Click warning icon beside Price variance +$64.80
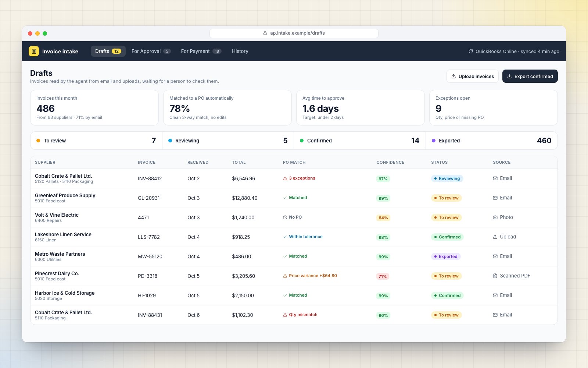588x368 pixels. (x=285, y=276)
